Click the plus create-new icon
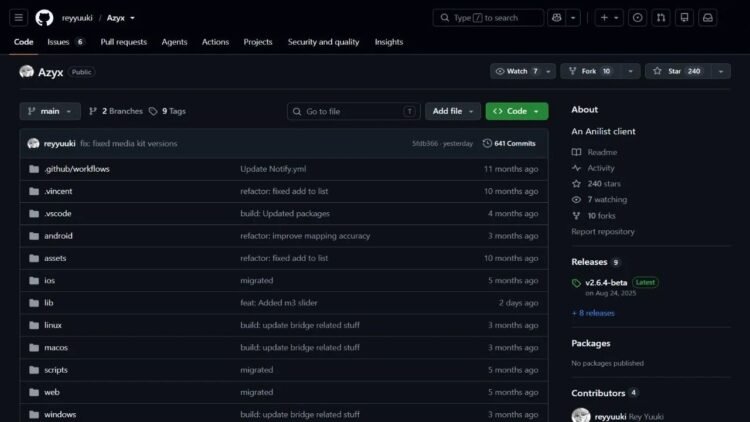The image size is (750, 422). 604,18
